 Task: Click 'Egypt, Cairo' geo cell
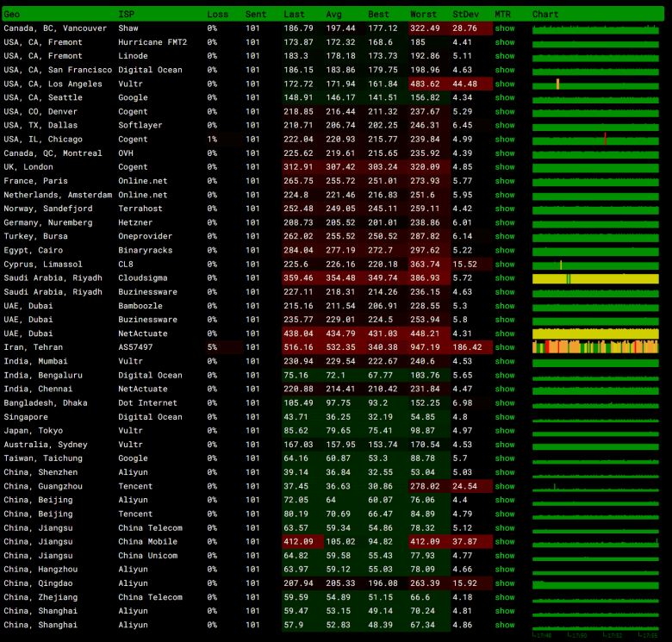coord(33,250)
